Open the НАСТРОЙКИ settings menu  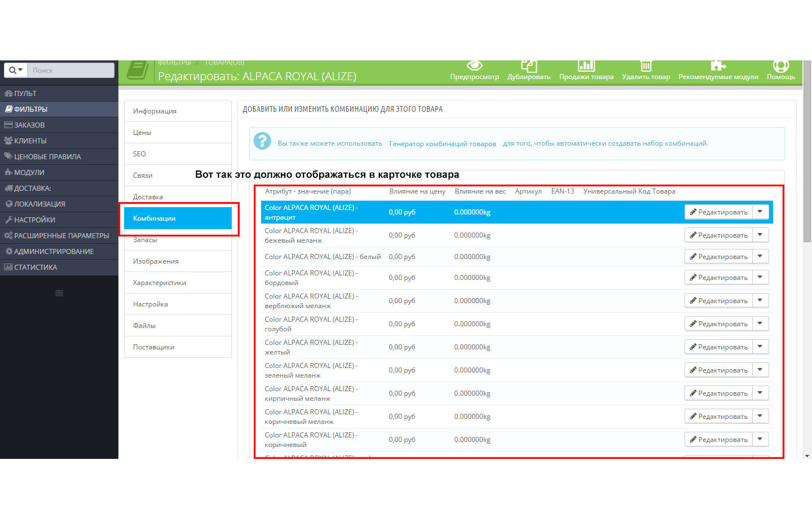(x=59, y=220)
